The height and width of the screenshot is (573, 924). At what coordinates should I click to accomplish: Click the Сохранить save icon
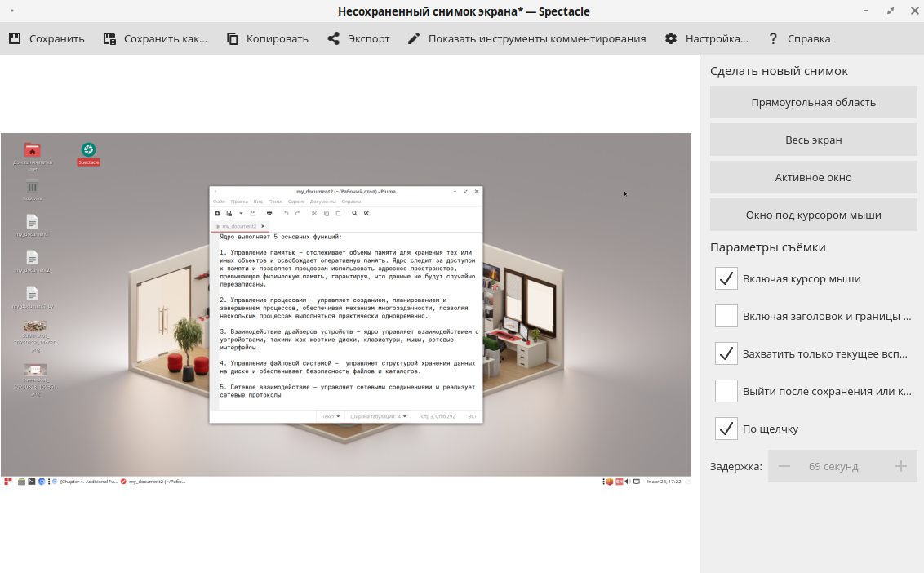point(15,38)
